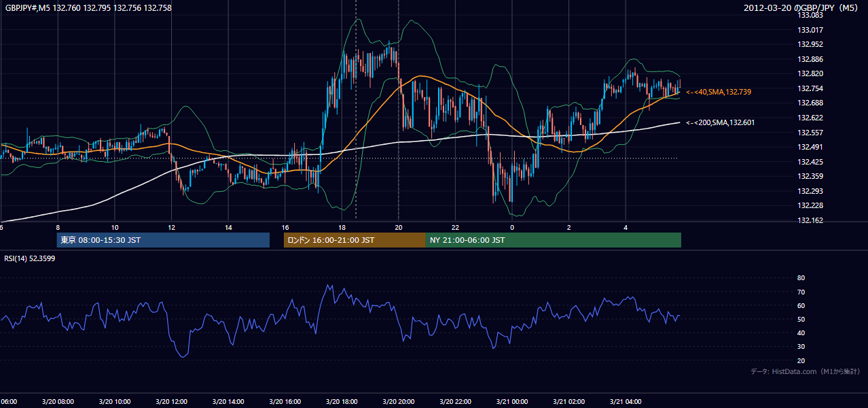The height and width of the screenshot is (408, 868).
Task: Click the bottom time label 3/20 12:00
Action: click(171, 402)
